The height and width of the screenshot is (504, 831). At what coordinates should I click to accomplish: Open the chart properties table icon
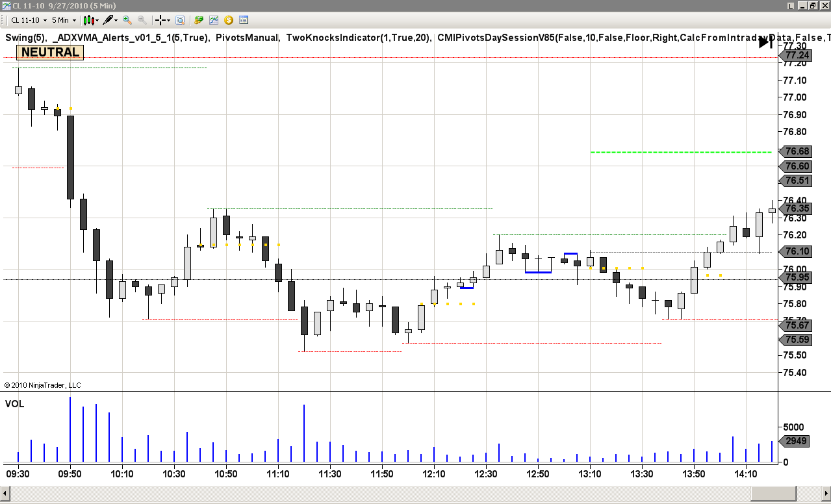tap(243, 20)
